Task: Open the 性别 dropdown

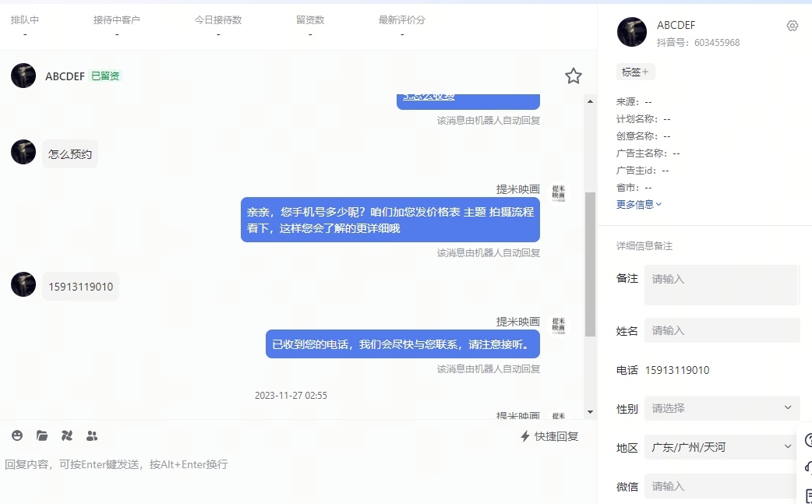Action: [722, 408]
